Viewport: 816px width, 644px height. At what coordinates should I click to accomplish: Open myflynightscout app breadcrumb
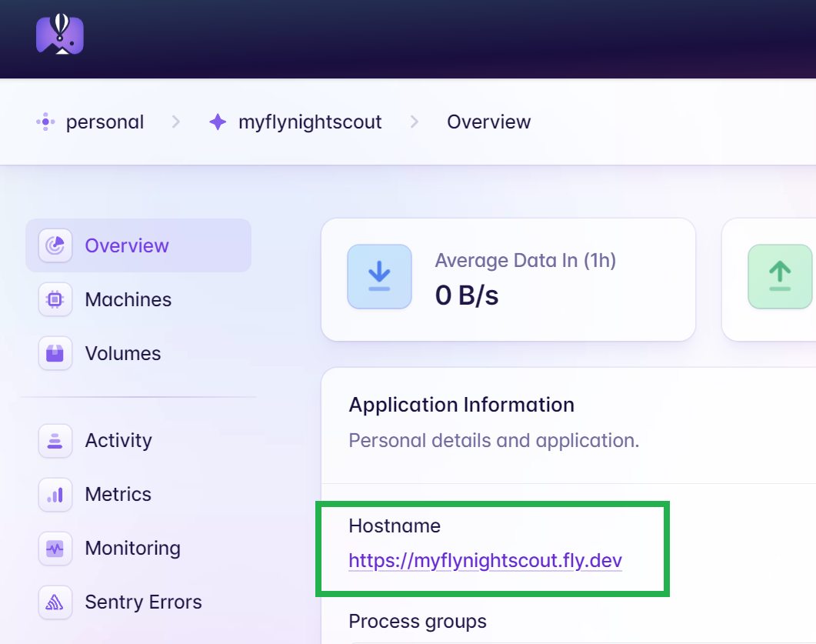[x=310, y=122]
